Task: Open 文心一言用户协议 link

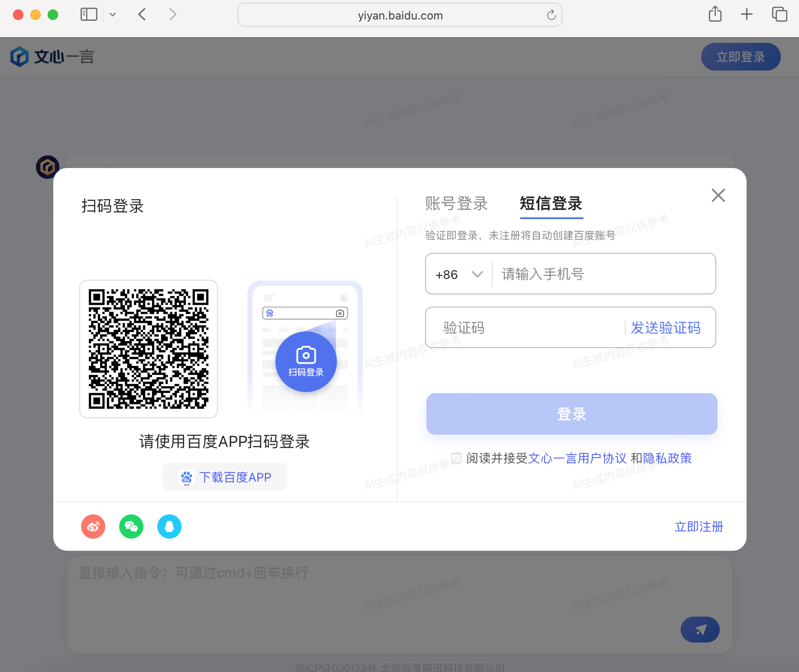Action: coord(577,458)
